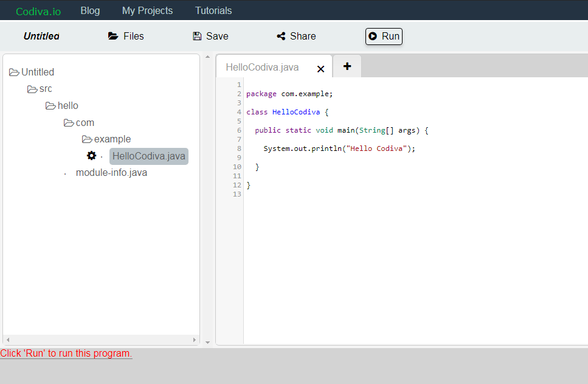This screenshot has width=588, height=384.
Task: Click the Files label in toolbar
Action: [x=134, y=36]
